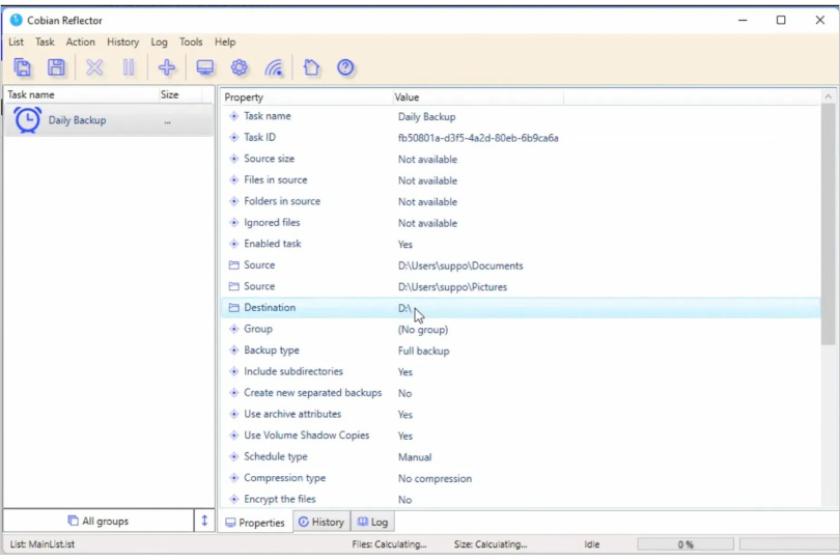Viewport: 840px width, 560px height.
Task: Click the greyed-out X abort toolbar icon
Action: click(94, 68)
